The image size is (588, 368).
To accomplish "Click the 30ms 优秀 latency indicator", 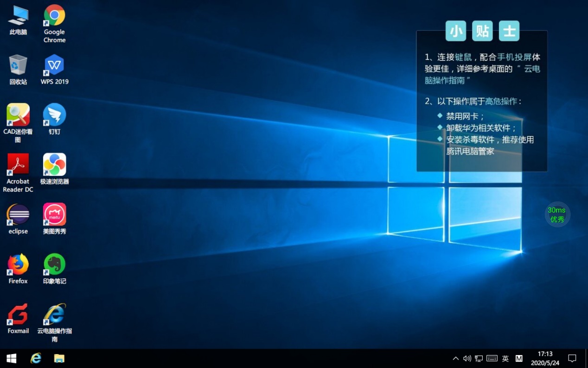I will point(557,214).
